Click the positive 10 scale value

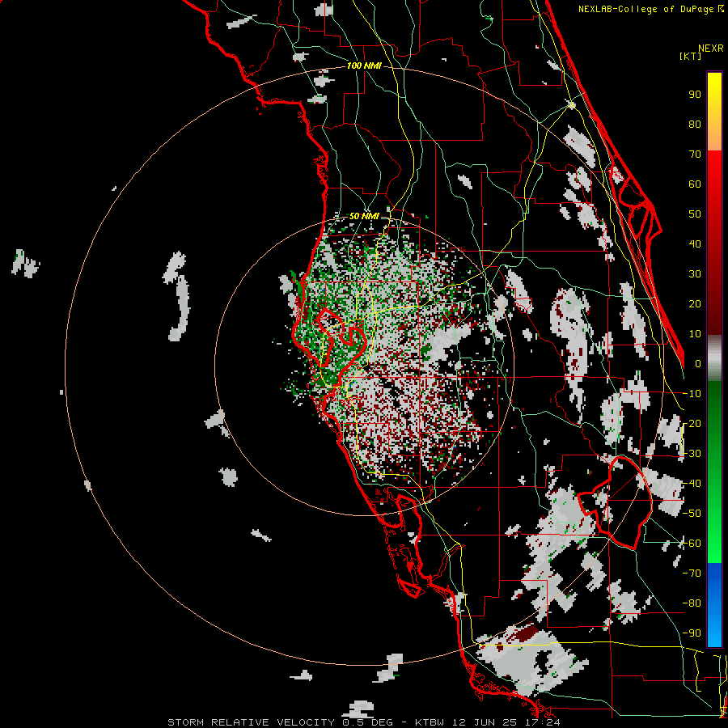[695, 334]
